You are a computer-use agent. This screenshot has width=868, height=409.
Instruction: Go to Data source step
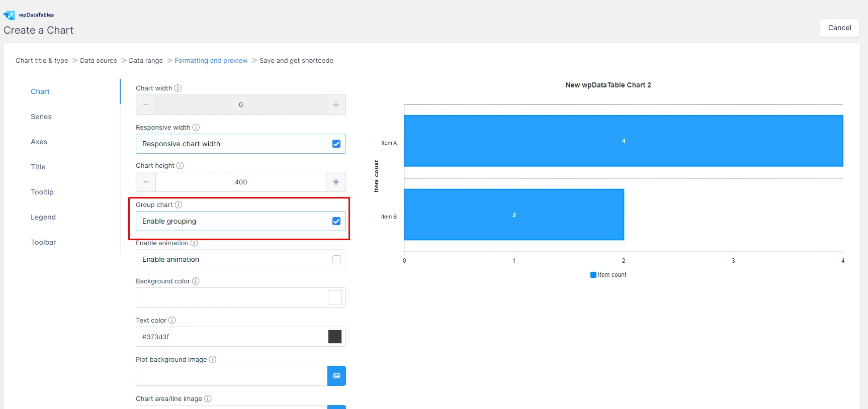click(x=99, y=60)
